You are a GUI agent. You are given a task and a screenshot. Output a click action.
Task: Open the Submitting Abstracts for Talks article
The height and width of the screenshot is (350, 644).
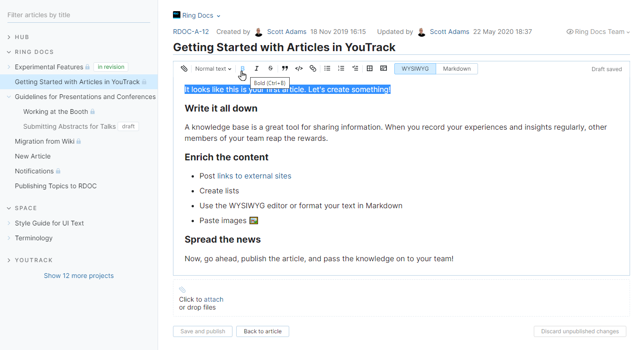coord(69,126)
